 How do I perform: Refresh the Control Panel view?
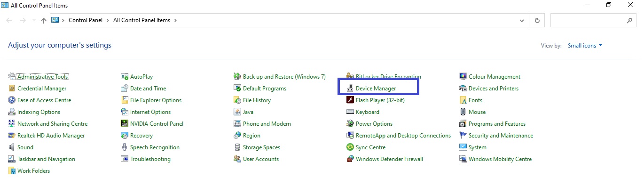click(537, 21)
